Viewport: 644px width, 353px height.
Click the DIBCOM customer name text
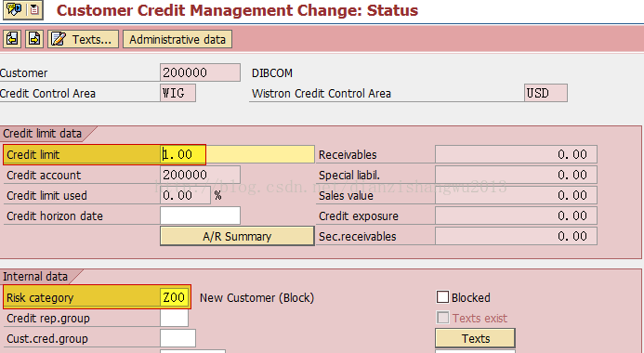[x=272, y=73]
